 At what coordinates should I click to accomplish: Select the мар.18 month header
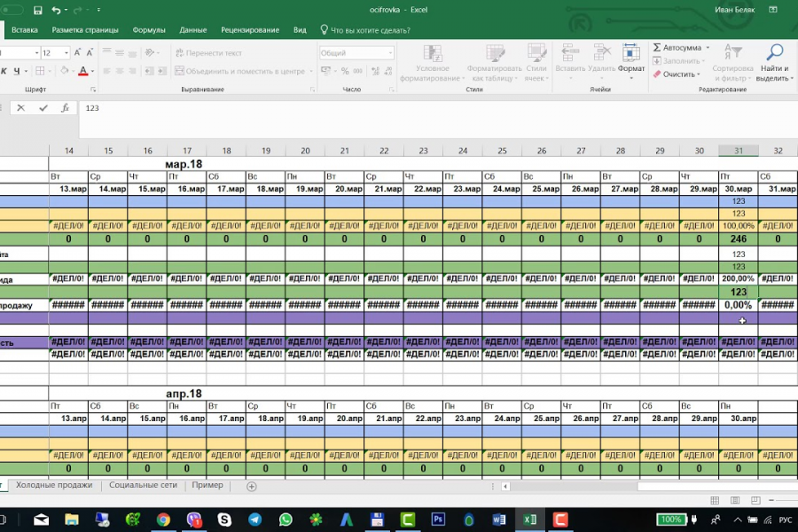click(184, 164)
